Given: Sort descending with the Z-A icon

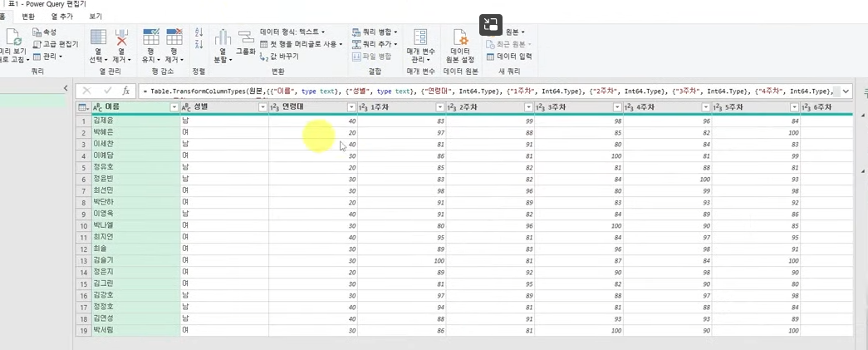Looking at the screenshot, I should point(199,44).
